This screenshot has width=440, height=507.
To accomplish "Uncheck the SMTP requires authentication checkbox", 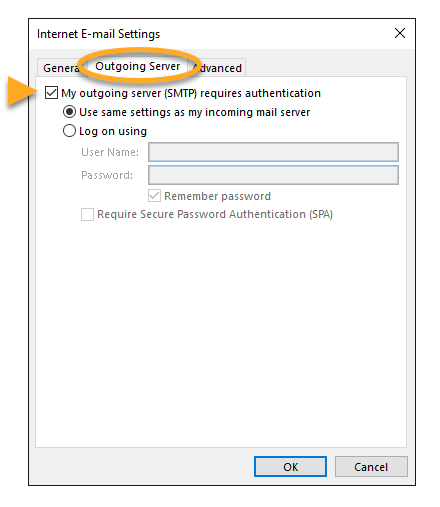I will 51,93.
